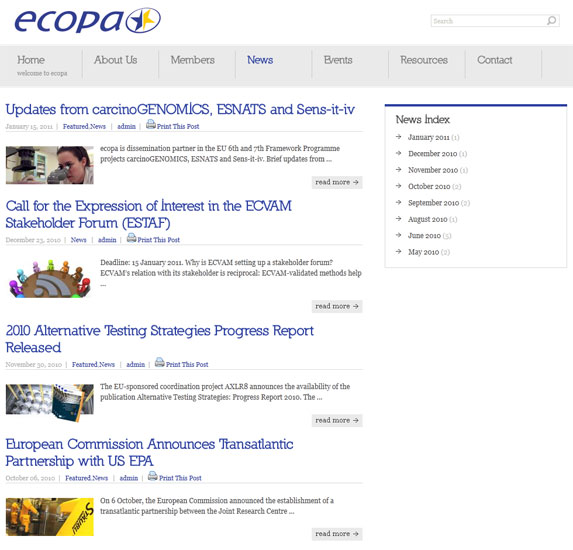
Task: Open the Home menu item
Action: [x=31, y=60]
